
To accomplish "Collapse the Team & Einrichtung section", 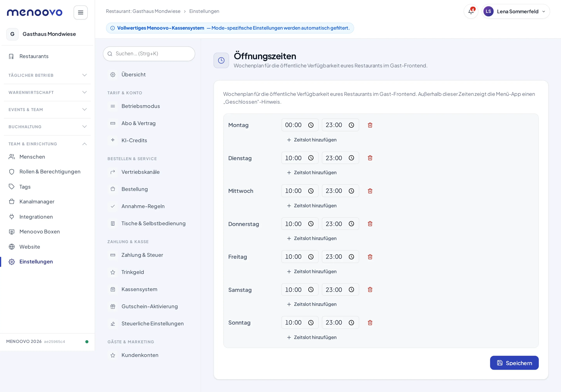I will [47, 144].
